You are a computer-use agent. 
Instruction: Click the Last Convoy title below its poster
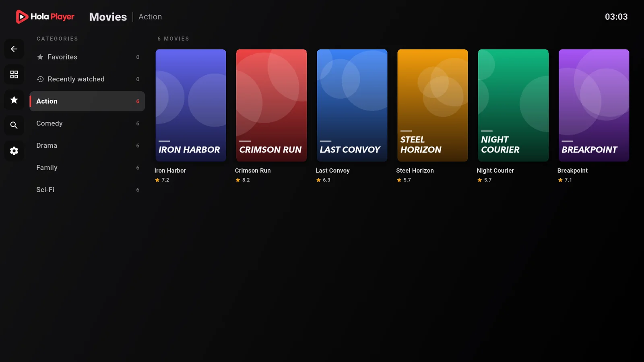point(332,171)
